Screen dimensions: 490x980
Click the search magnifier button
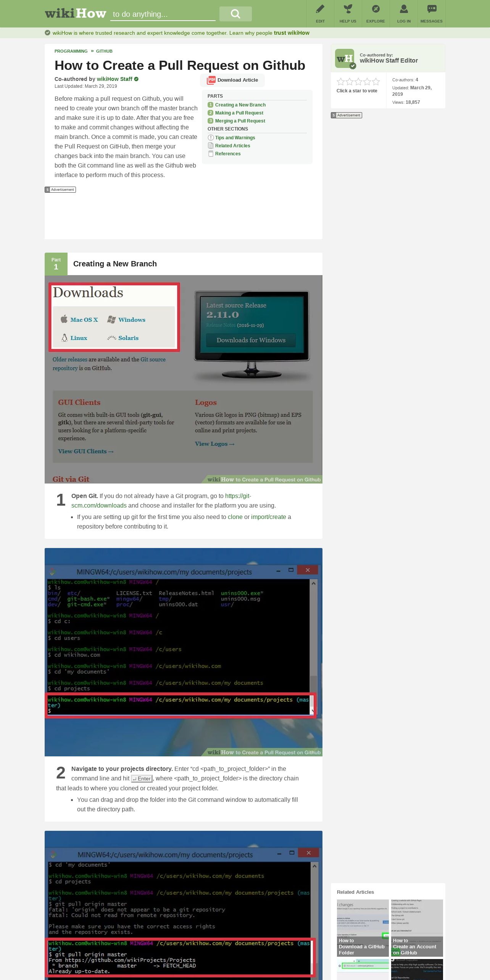tap(235, 14)
